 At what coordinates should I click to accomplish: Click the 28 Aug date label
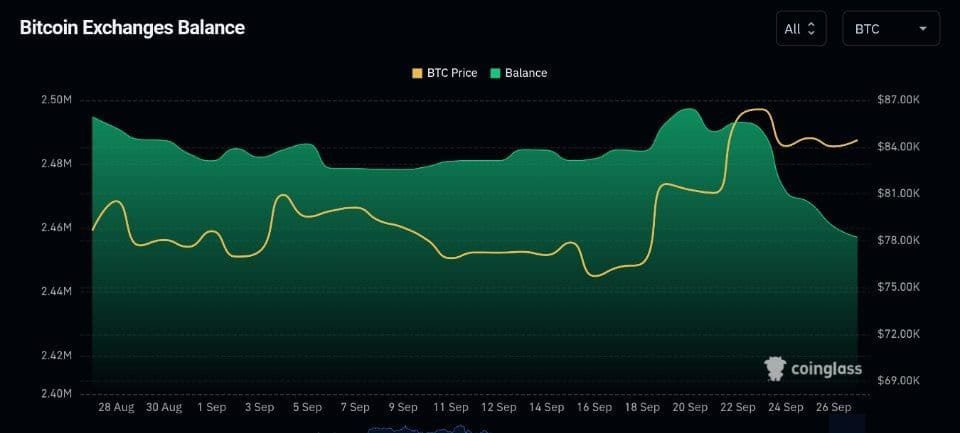pos(116,407)
